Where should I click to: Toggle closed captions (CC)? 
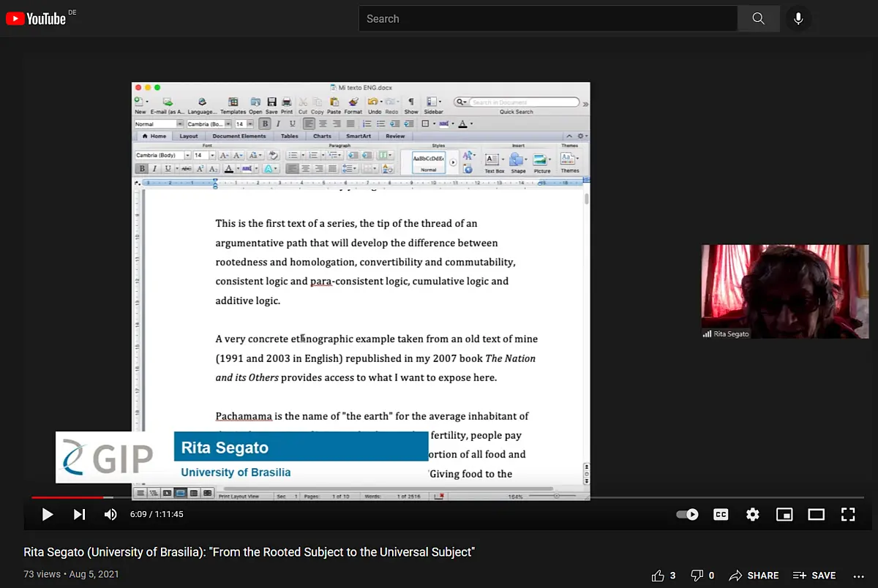[721, 514]
